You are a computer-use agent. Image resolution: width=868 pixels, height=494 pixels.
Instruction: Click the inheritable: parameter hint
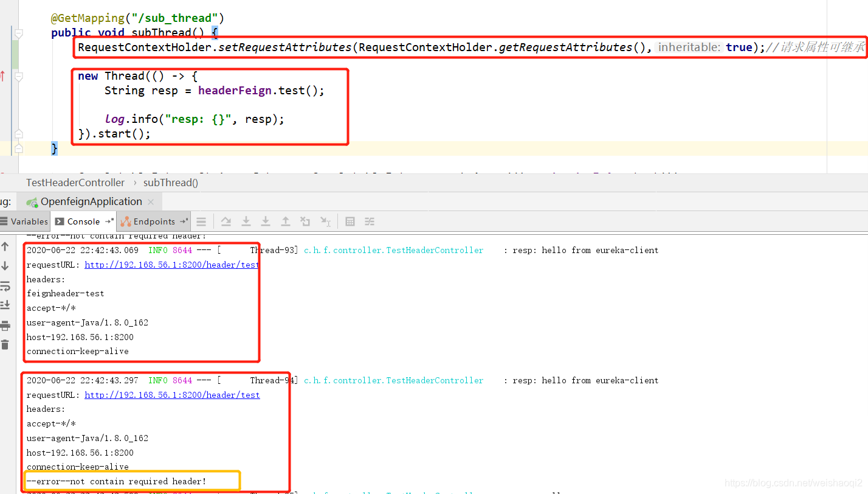tap(690, 47)
